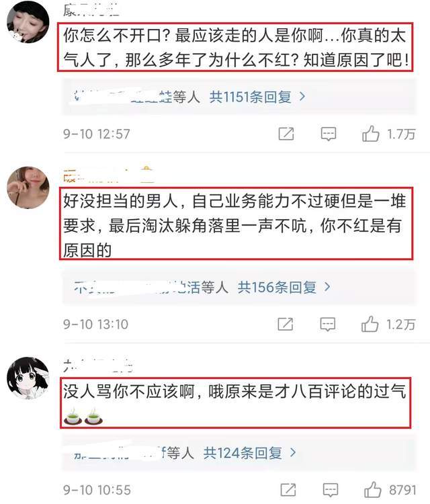430x504 pixels.
Task: Tap the second commenter's username
Action: click(109, 175)
